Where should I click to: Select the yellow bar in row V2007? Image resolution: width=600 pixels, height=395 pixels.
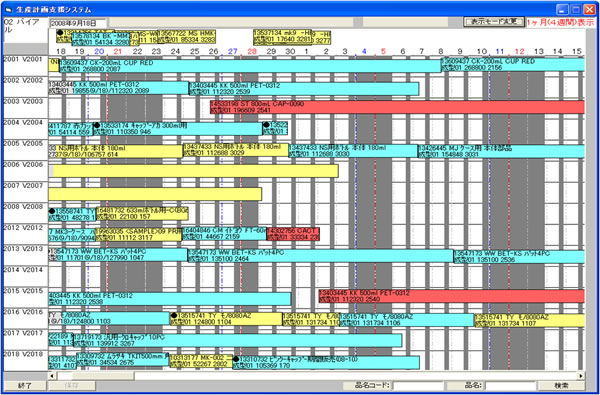(155, 194)
